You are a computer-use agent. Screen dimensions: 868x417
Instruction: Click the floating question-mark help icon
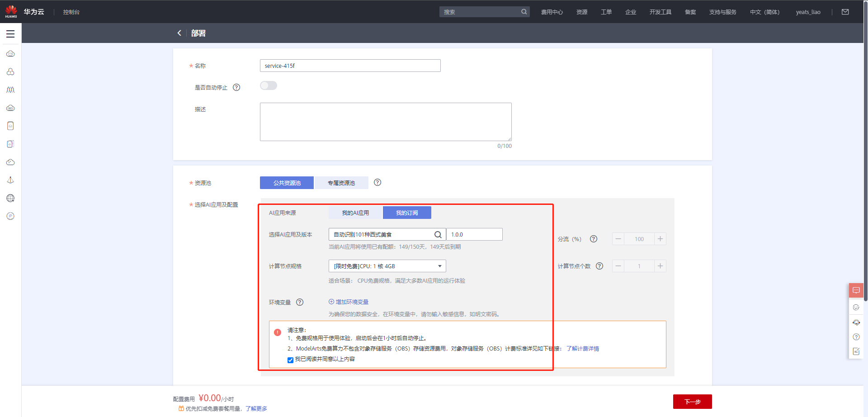tap(856, 337)
